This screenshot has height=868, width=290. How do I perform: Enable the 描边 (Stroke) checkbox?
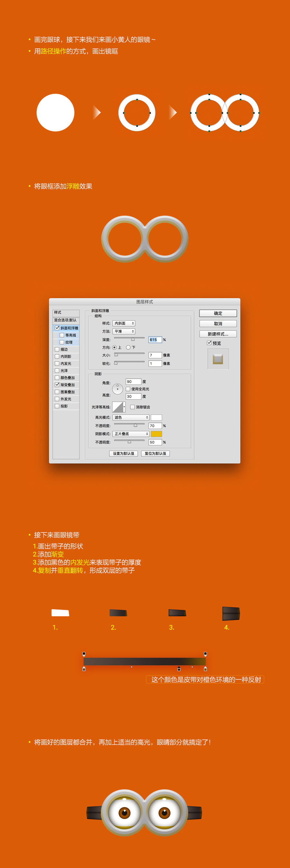tap(57, 349)
